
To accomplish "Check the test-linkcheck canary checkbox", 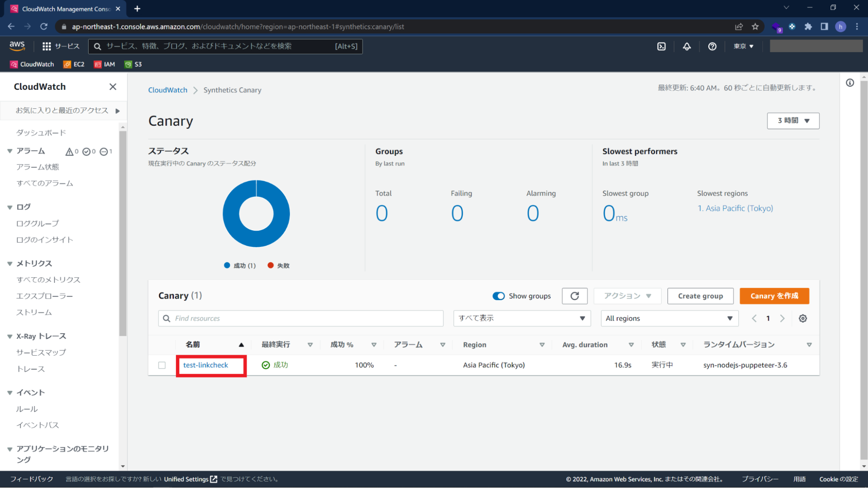I will (x=162, y=365).
